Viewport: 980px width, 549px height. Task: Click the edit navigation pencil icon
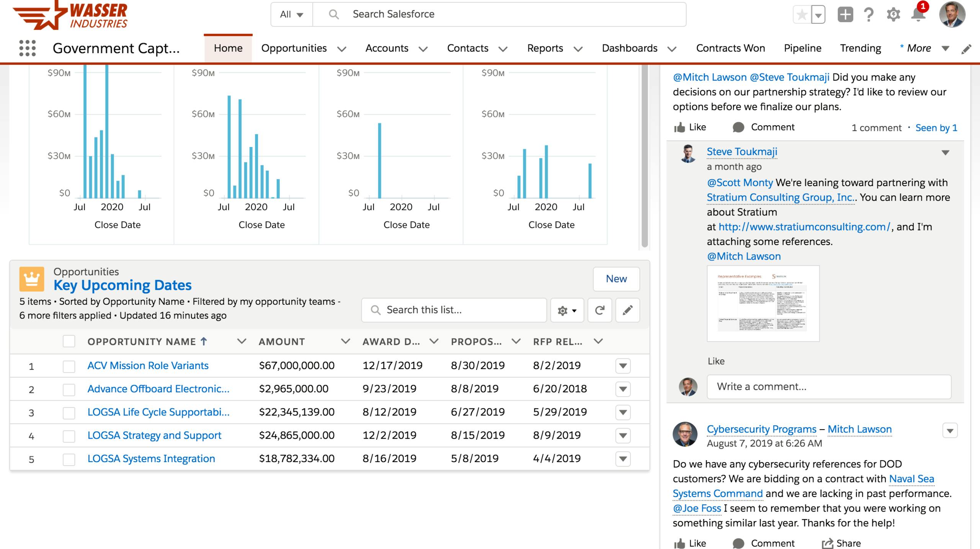[966, 49]
